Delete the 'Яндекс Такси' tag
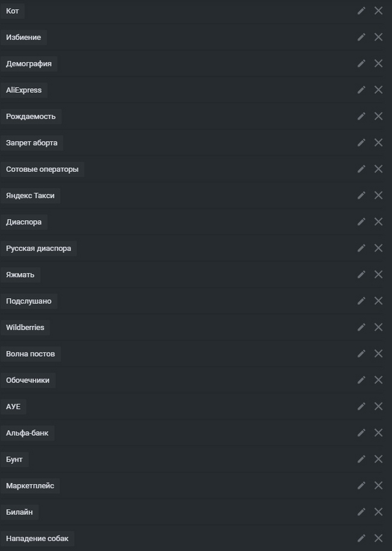This screenshot has height=551, width=392. pyautogui.click(x=379, y=195)
